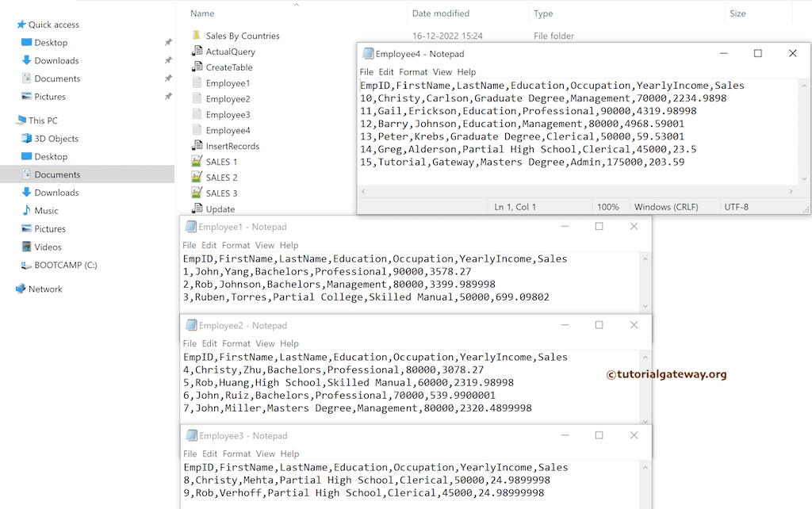
Task: Click the Videos film icon
Action: (26, 247)
